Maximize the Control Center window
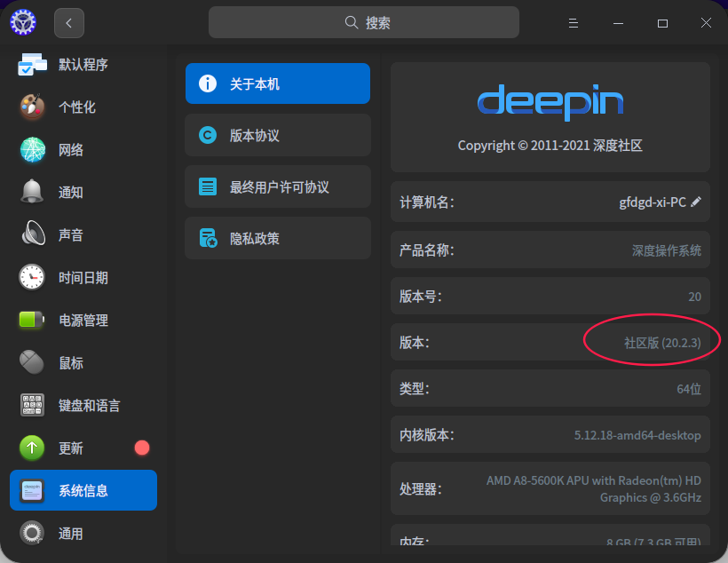Image resolution: width=728 pixels, height=563 pixels. coord(662,23)
